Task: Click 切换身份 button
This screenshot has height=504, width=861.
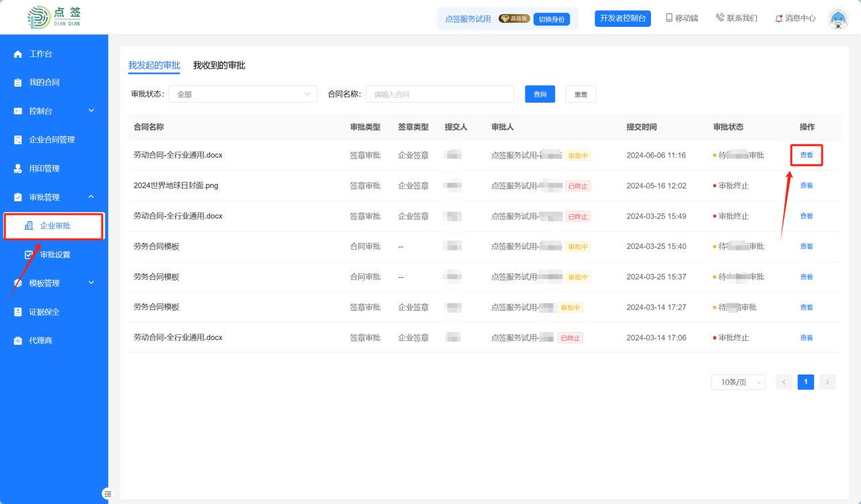Action: tap(552, 19)
